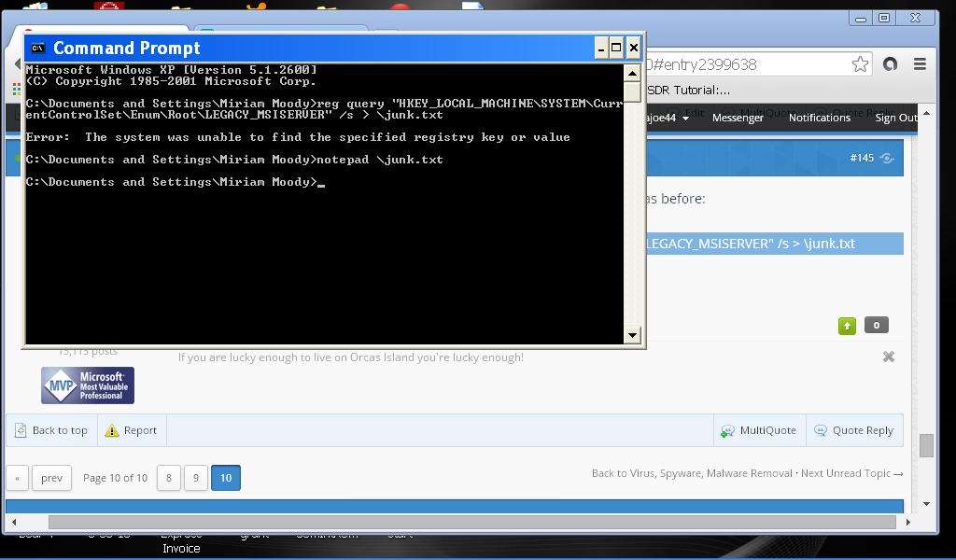Viewport: 956px width, 560px height.
Task: Click the Command Prompt scrollbar thumb
Action: (632, 92)
